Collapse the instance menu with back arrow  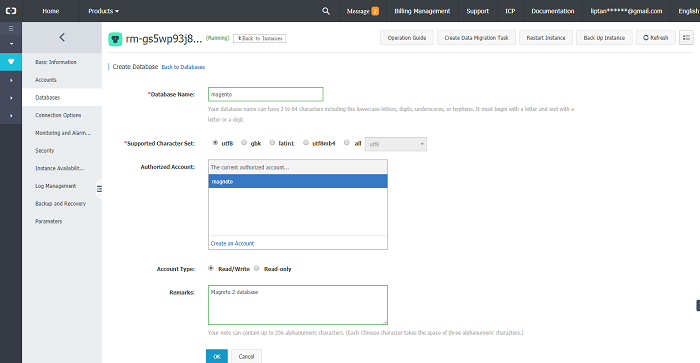tap(62, 38)
